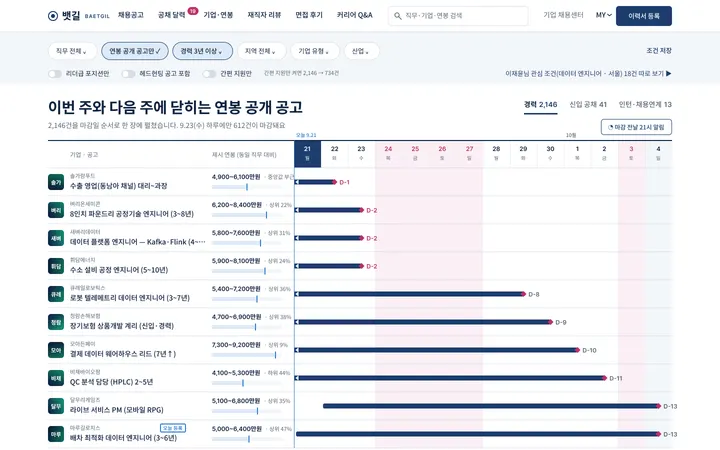Select the 경력 2,146 tab
Screen dimensions: 720x450
pos(540,105)
